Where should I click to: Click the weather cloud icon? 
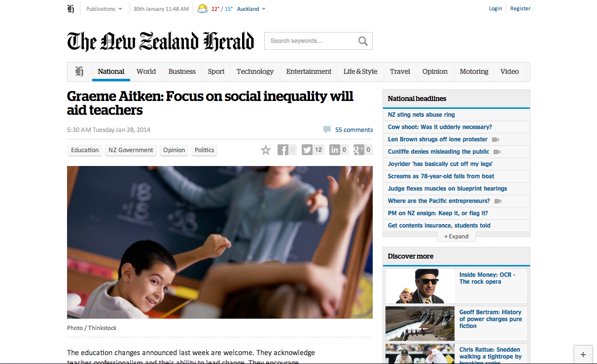pyautogui.click(x=202, y=9)
